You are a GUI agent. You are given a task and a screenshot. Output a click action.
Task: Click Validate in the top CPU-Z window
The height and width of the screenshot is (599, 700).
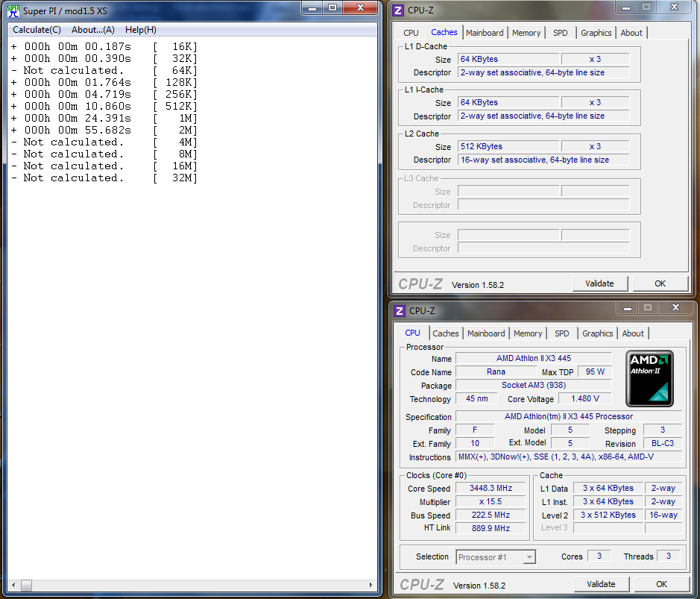[x=599, y=283]
